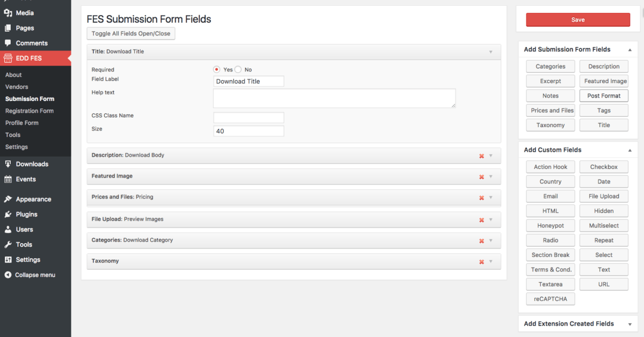Collapse the Add Custom Fields panel
The image size is (644, 337).
tap(629, 150)
